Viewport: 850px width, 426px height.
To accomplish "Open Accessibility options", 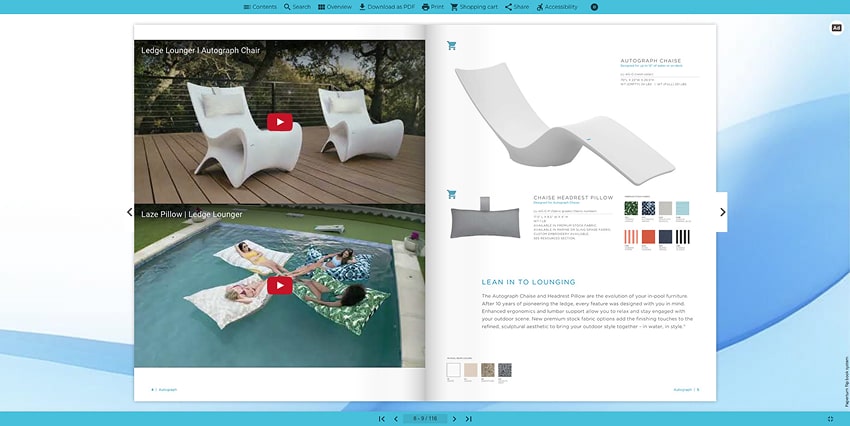I will tap(557, 7).
